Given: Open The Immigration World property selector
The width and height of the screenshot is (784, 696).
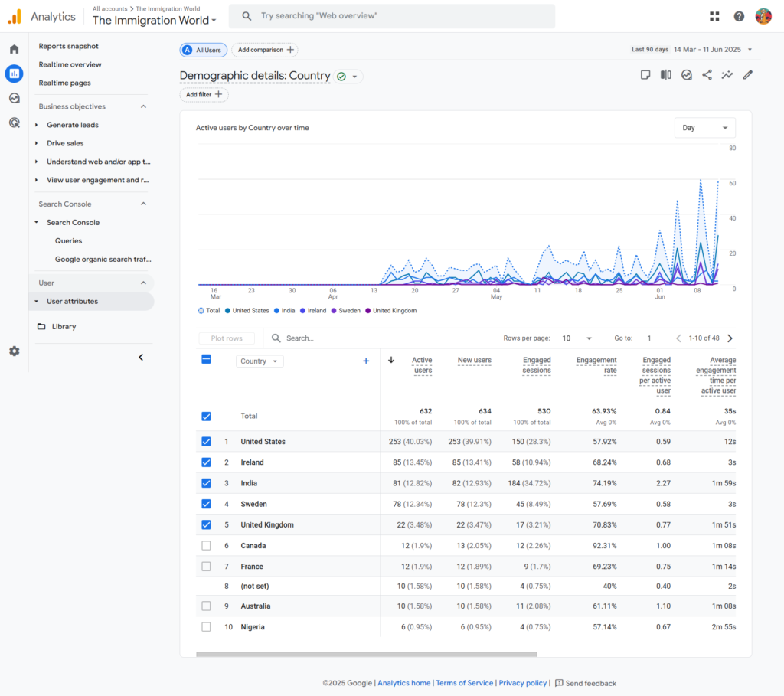Looking at the screenshot, I should click(x=155, y=21).
